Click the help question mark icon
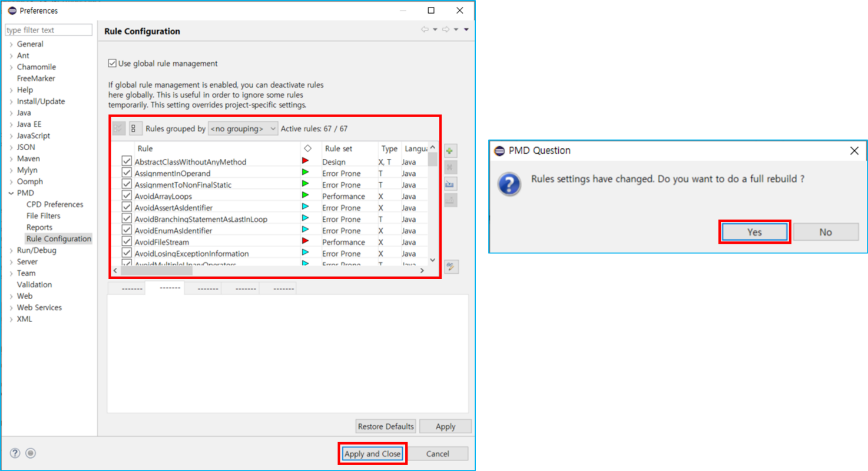The image size is (868, 471). (x=15, y=453)
